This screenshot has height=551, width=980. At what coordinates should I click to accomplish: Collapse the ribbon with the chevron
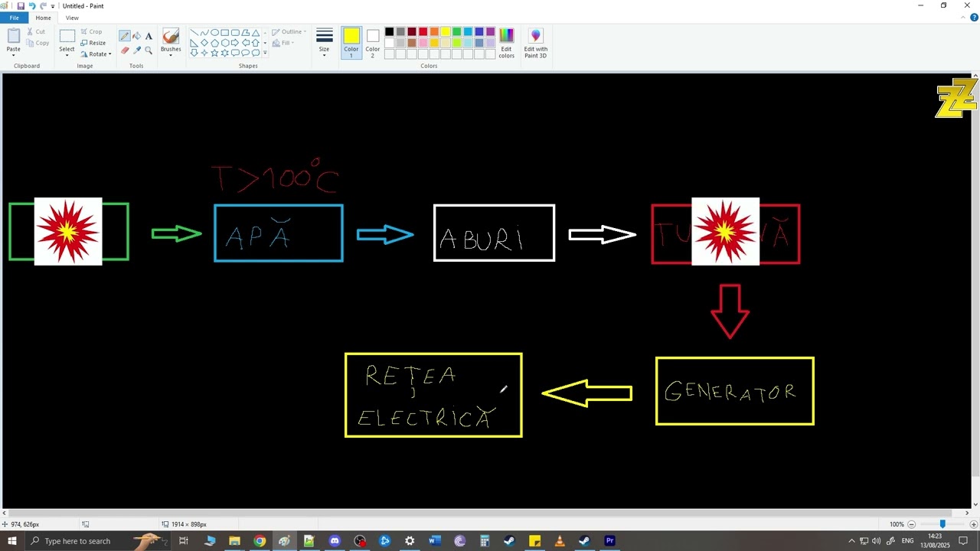(965, 18)
